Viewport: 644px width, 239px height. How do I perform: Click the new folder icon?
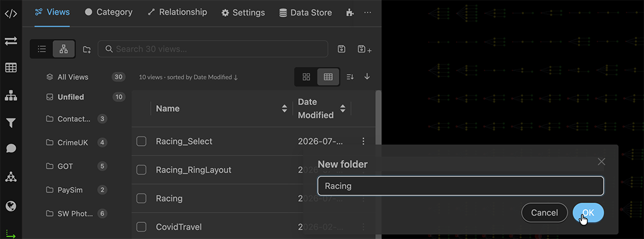click(x=86, y=50)
